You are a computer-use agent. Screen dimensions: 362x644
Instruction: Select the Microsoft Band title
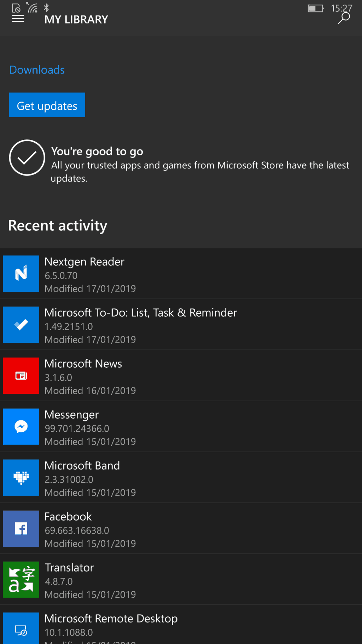click(x=82, y=465)
